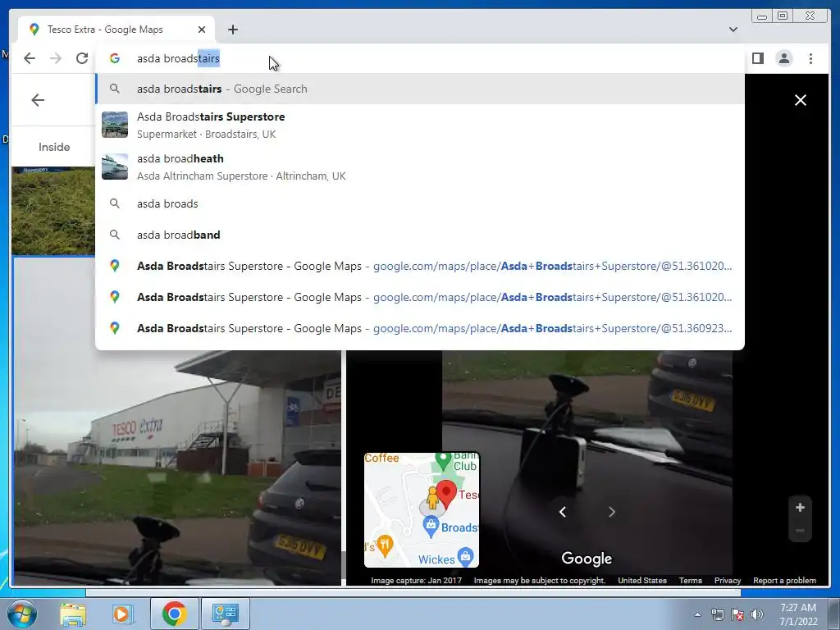Select the Tesco Extra - Google Maps tab
The height and width of the screenshot is (630, 840).
116,30
